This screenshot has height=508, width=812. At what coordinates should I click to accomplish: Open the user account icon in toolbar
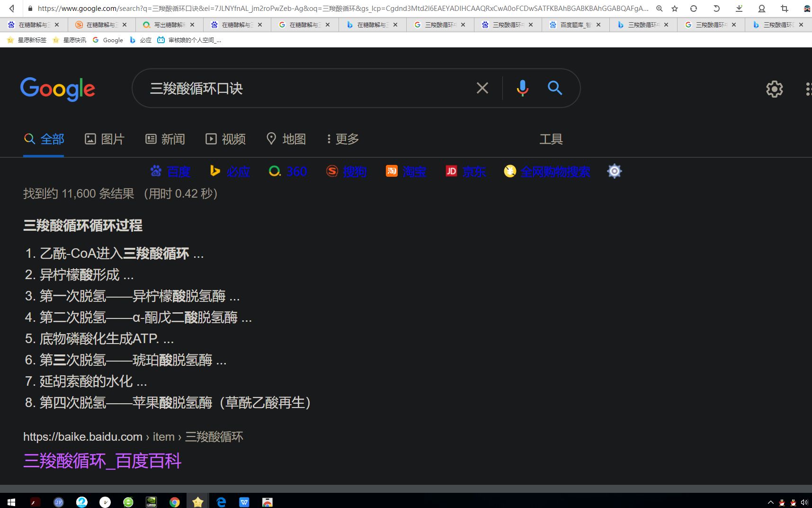click(x=762, y=9)
